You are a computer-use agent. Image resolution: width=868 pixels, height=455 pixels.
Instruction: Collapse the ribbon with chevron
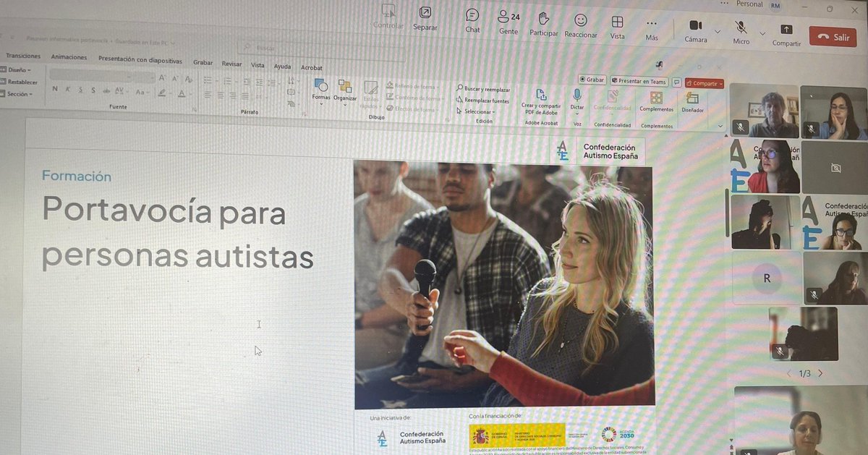720,126
